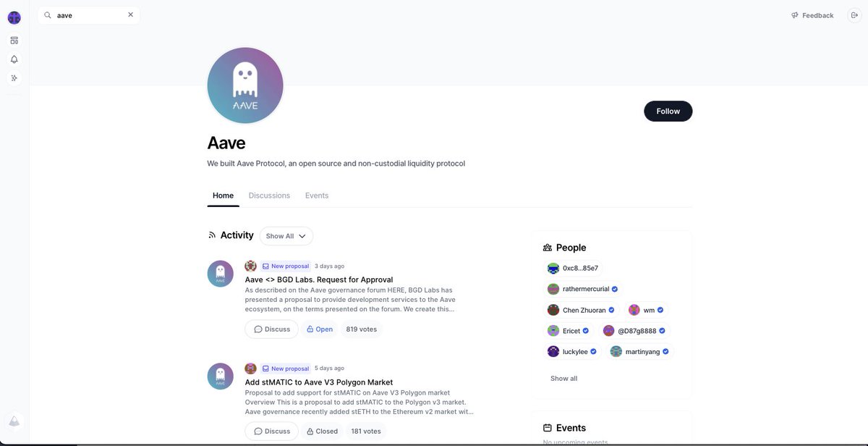Click Discuss on stMATIC proposal
The width and height of the screenshot is (868, 446).
click(272, 431)
